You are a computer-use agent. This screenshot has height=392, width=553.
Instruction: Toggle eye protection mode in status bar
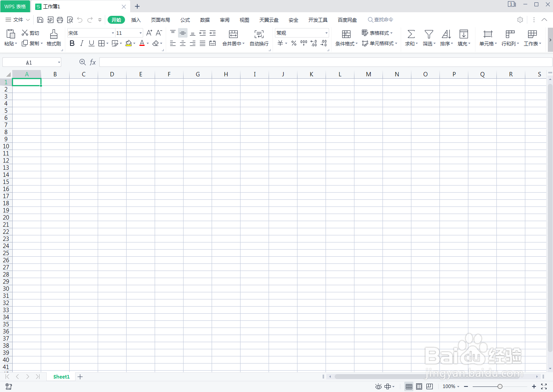click(x=379, y=386)
